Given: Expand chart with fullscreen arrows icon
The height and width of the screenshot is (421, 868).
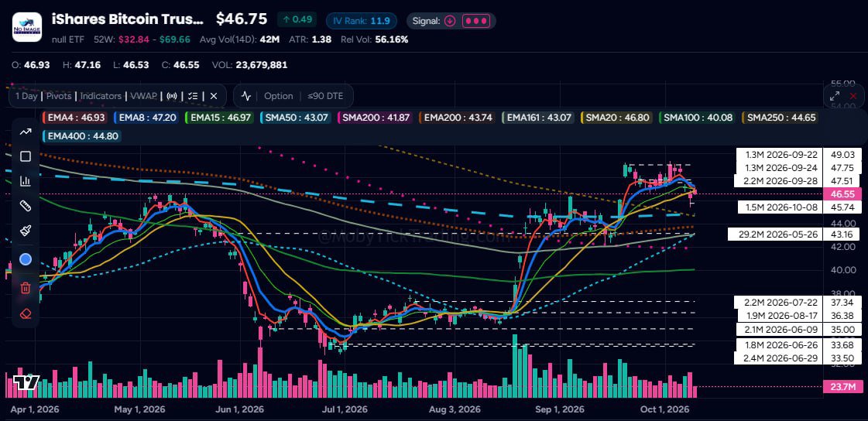Looking at the screenshot, I should click(835, 96).
